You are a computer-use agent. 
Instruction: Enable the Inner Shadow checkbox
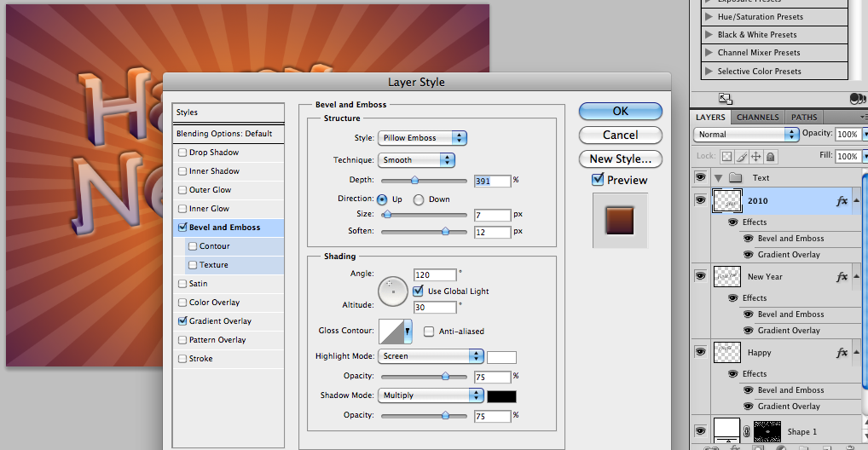pos(182,171)
